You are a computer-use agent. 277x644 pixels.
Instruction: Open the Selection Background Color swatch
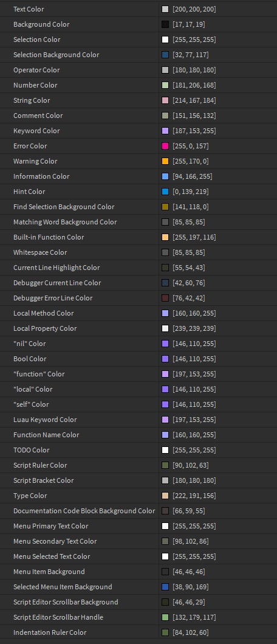(x=165, y=55)
